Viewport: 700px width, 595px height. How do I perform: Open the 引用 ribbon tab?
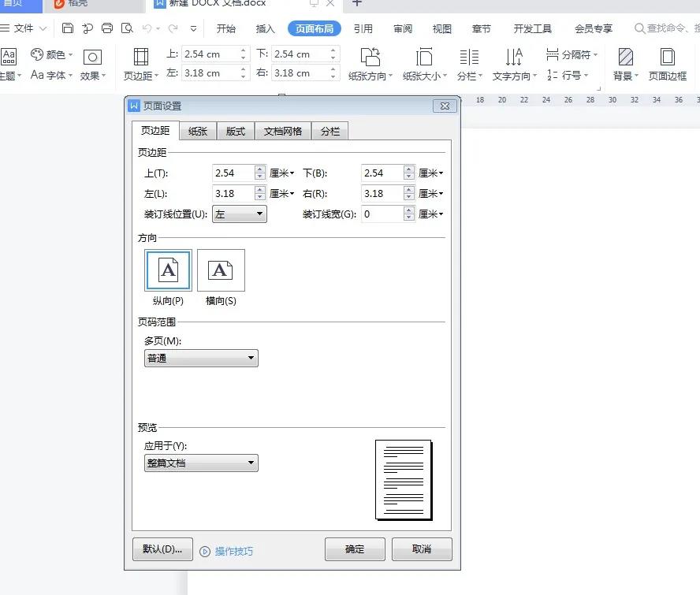point(363,28)
